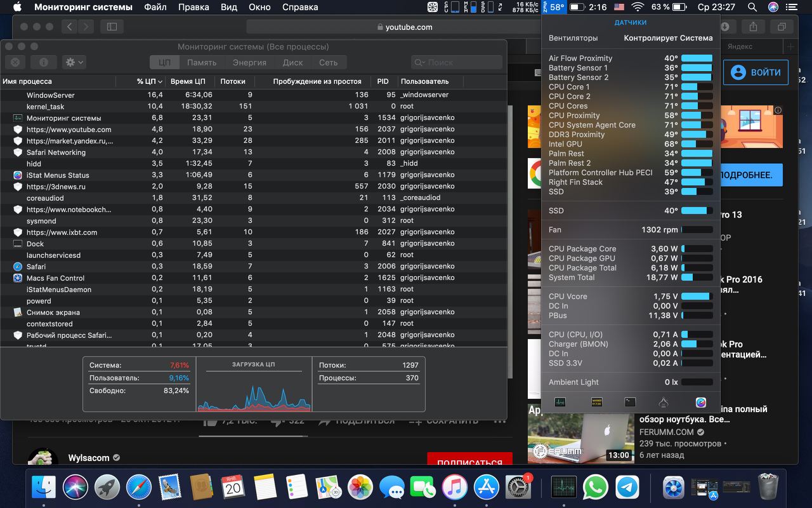Image resolution: width=812 pixels, height=508 pixels.
Task: Click the youtube.com address bar in Safari
Action: [x=394, y=27]
